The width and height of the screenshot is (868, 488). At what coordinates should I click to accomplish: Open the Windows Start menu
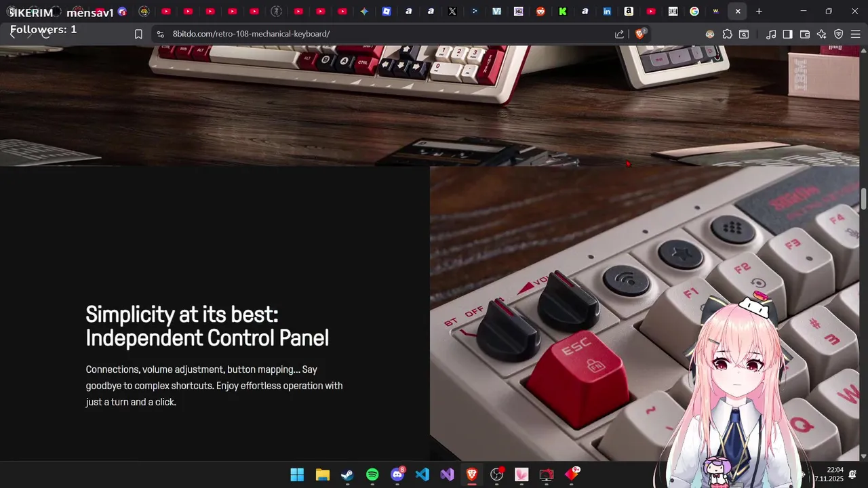pos(297,474)
